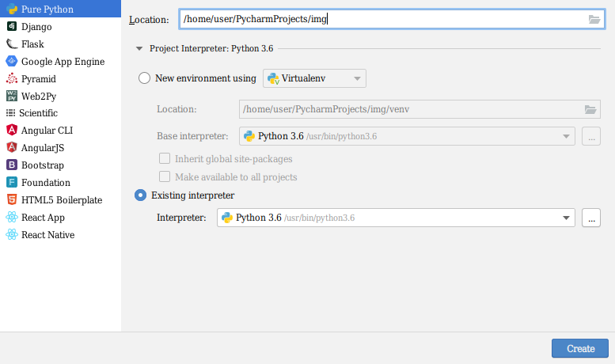The height and width of the screenshot is (364, 615).
Task: Click the React App label text
Action: click(x=43, y=218)
